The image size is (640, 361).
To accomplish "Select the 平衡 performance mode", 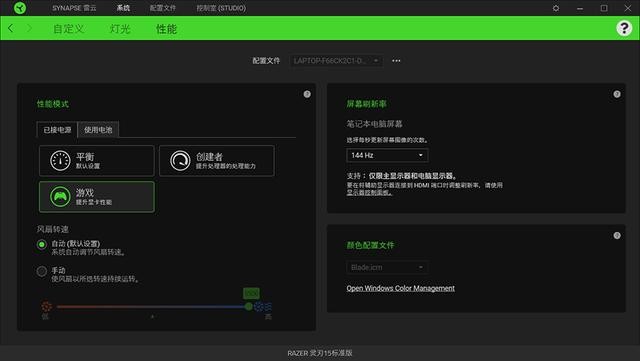I will [97, 160].
